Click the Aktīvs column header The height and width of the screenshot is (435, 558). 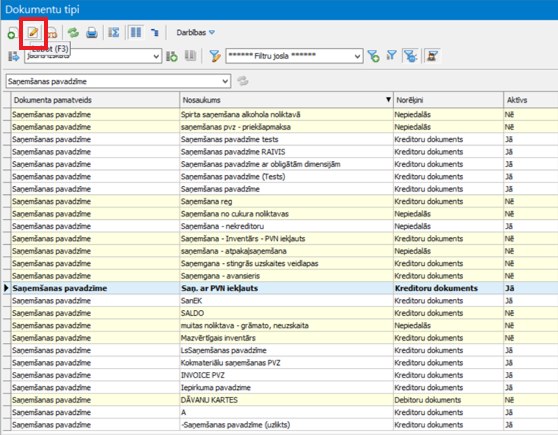531,100
